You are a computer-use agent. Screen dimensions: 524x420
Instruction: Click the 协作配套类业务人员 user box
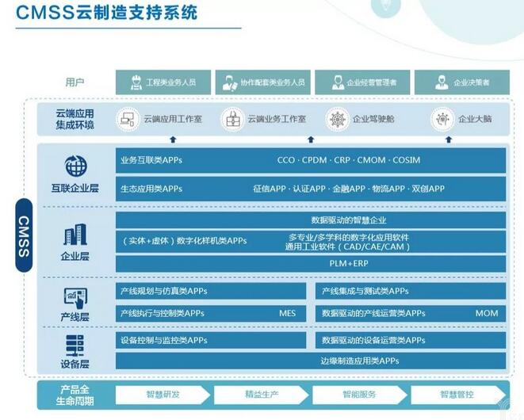[263, 82]
